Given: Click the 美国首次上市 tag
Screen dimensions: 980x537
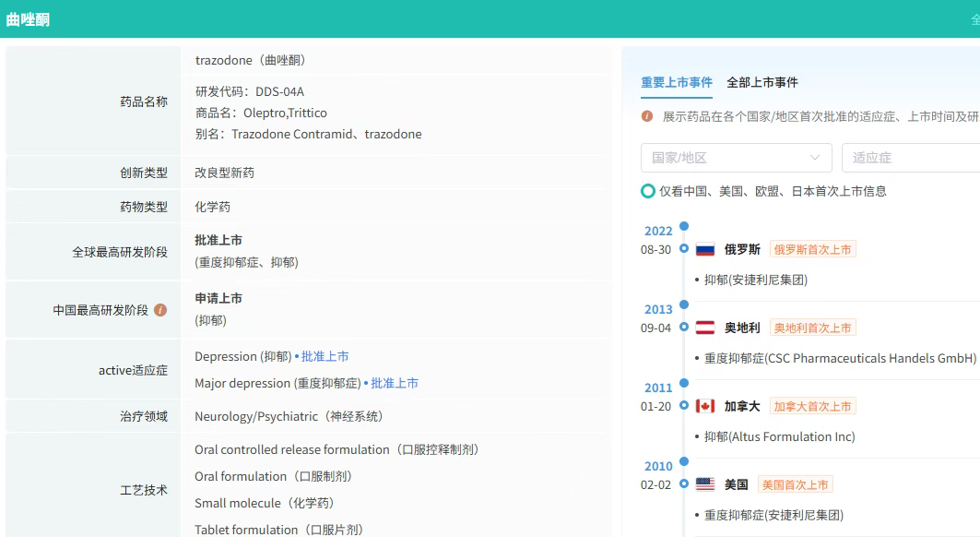Looking at the screenshot, I should [x=795, y=484].
